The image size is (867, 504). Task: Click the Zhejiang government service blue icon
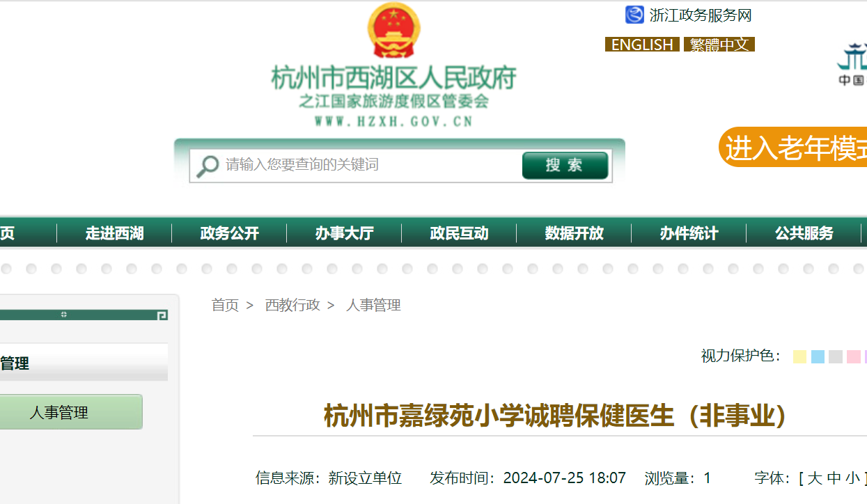click(x=634, y=15)
